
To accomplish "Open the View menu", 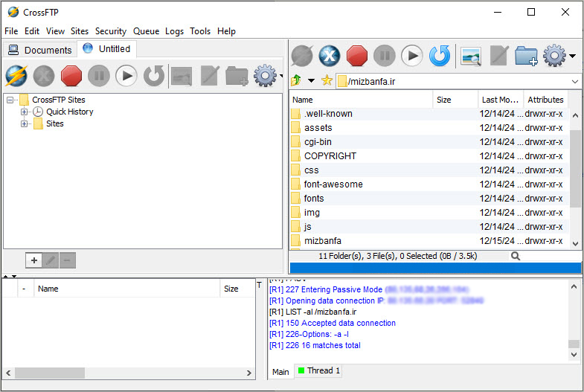I will click(55, 31).
